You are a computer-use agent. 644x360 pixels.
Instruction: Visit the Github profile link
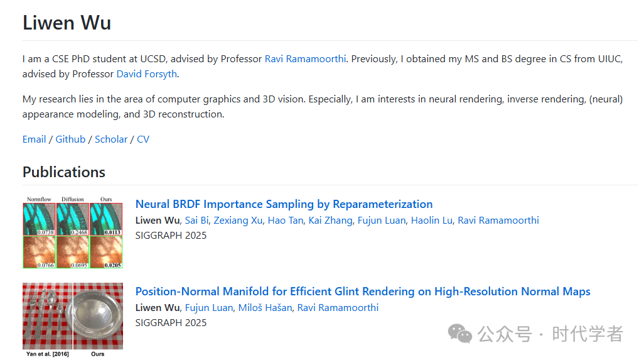tap(70, 139)
